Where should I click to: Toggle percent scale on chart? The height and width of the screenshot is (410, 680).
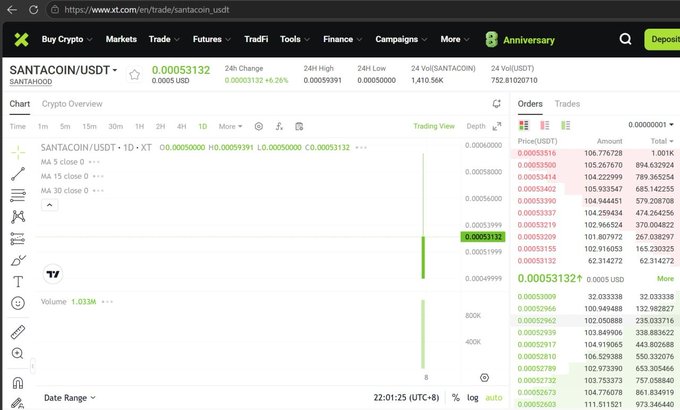455,397
